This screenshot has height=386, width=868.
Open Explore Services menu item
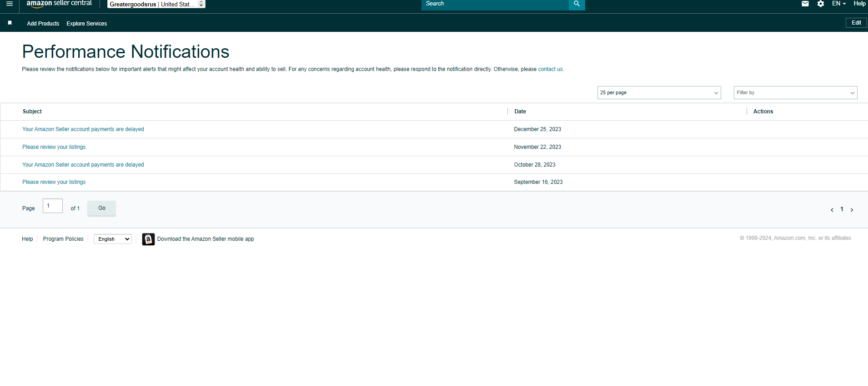(x=87, y=24)
